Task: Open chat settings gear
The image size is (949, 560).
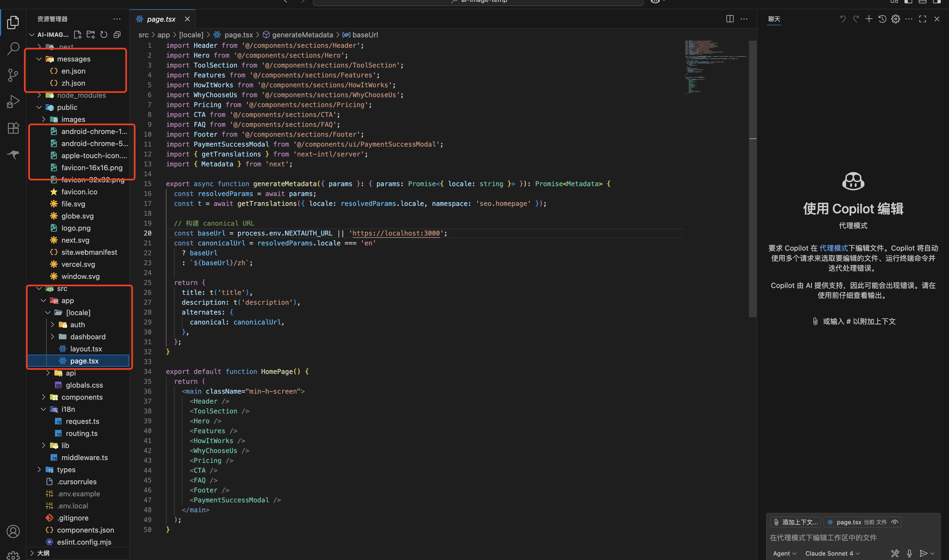Action: tap(895, 19)
